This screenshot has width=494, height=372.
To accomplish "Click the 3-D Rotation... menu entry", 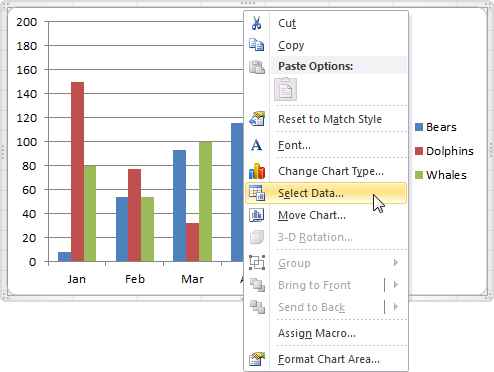I will 325,237.
